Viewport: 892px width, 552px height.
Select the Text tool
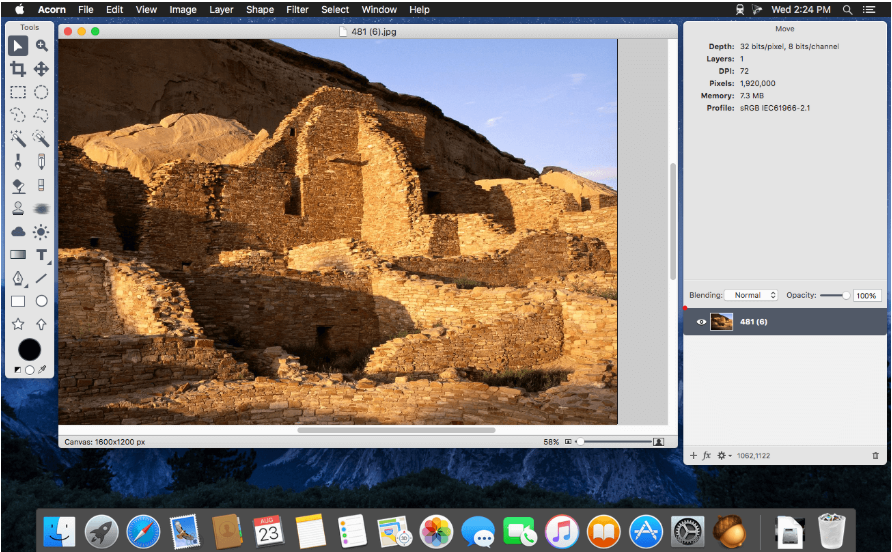coord(42,255)
